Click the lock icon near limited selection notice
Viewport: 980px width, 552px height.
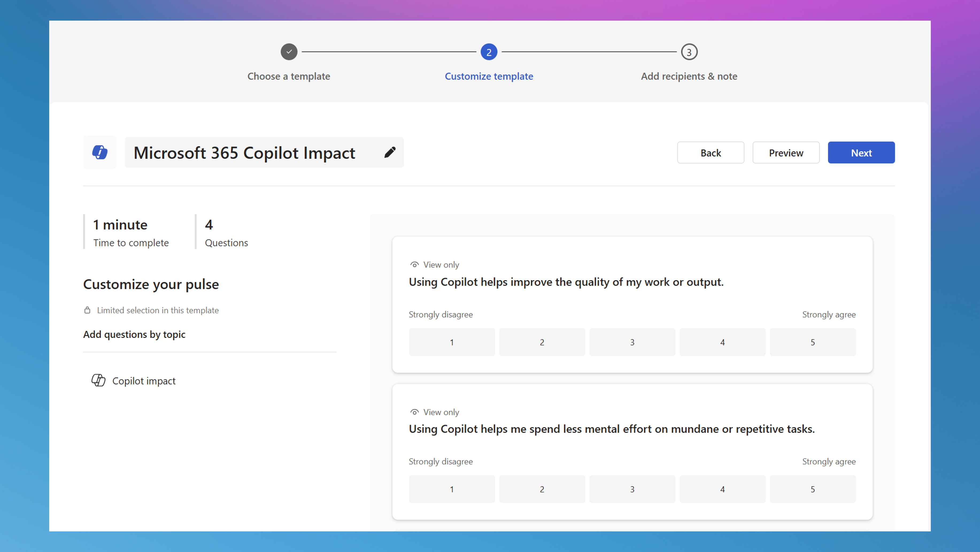[x=87, y=310]
